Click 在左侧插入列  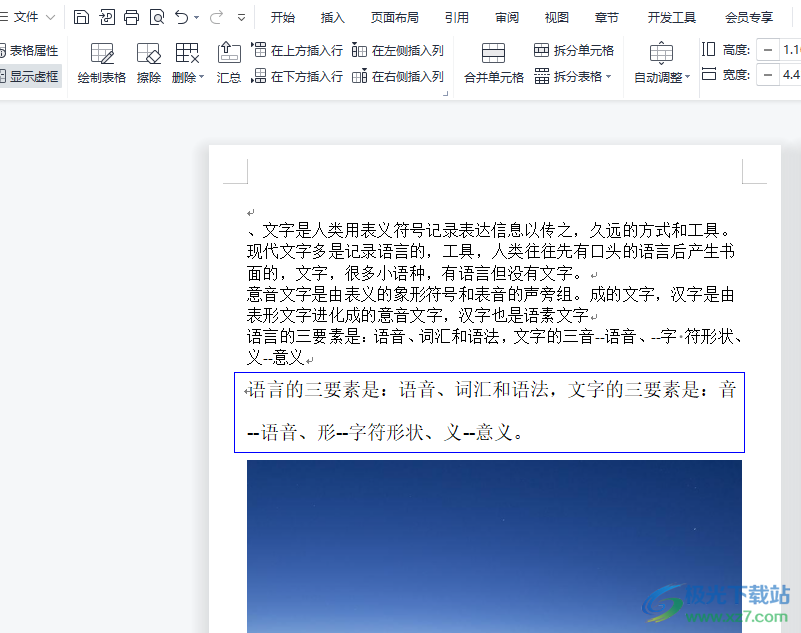tap(398, 50)
